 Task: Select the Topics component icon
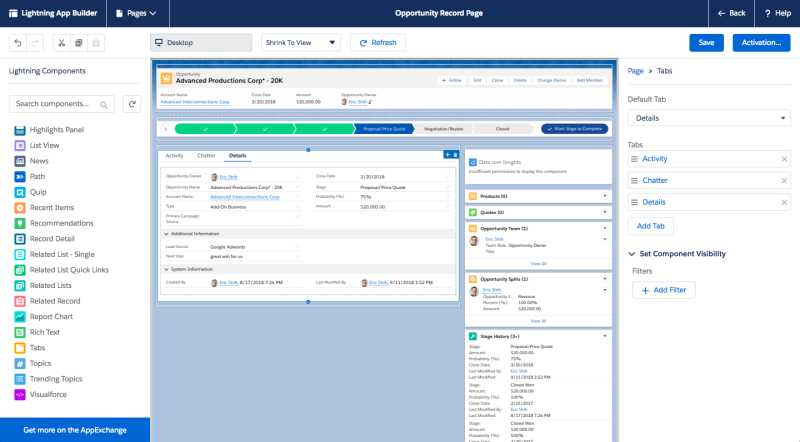20,363
